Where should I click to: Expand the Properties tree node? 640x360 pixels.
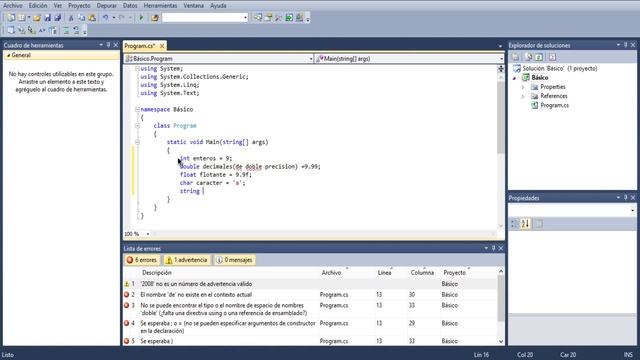coord(523,87)
